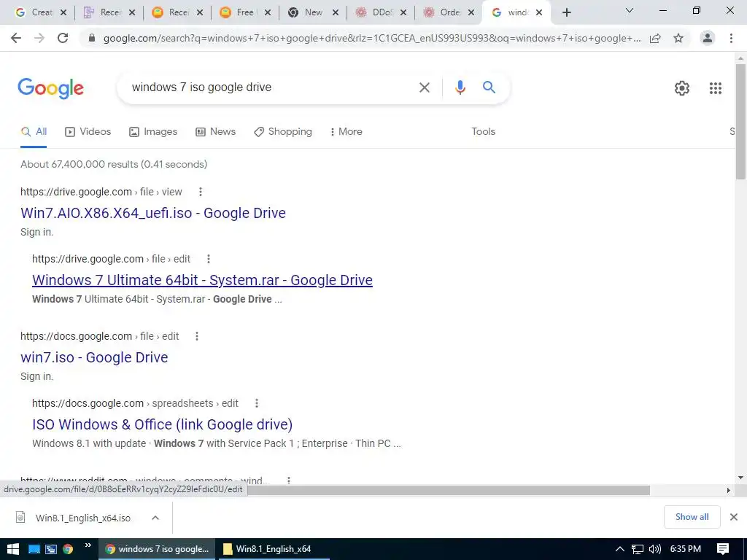747x560 pixels.
Task: Go back to the previous page
Action: 16,38
